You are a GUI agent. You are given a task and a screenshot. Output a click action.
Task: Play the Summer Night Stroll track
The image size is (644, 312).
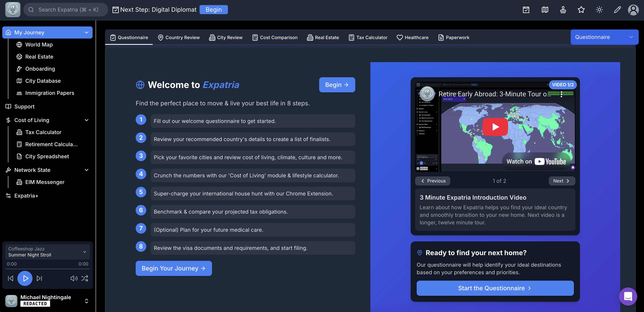25,278
